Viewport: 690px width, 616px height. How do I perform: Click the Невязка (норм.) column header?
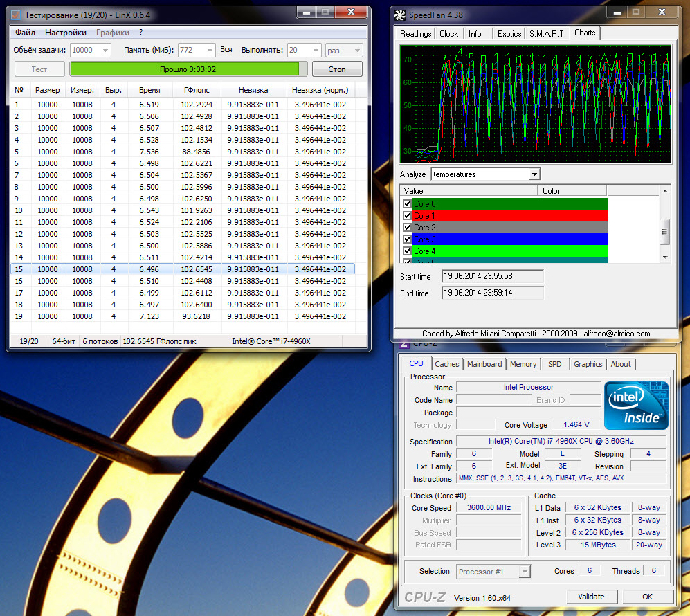tap(320, 90)
